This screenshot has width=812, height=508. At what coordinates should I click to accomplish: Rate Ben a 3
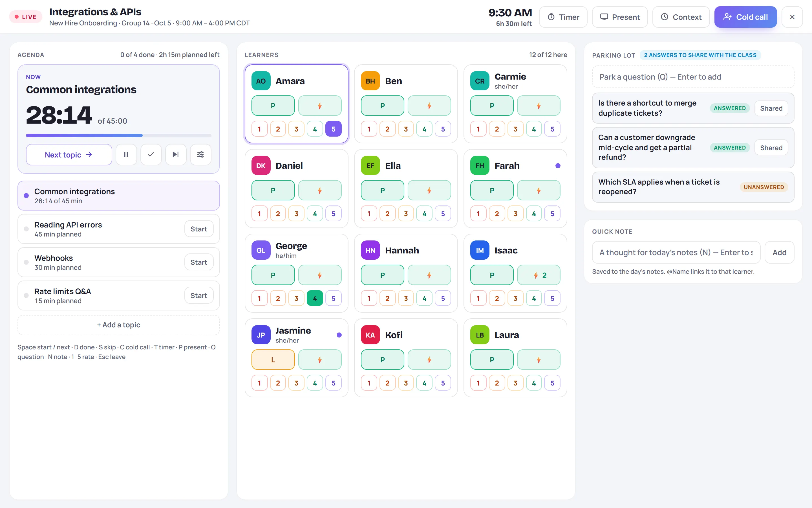pos(406,129)
